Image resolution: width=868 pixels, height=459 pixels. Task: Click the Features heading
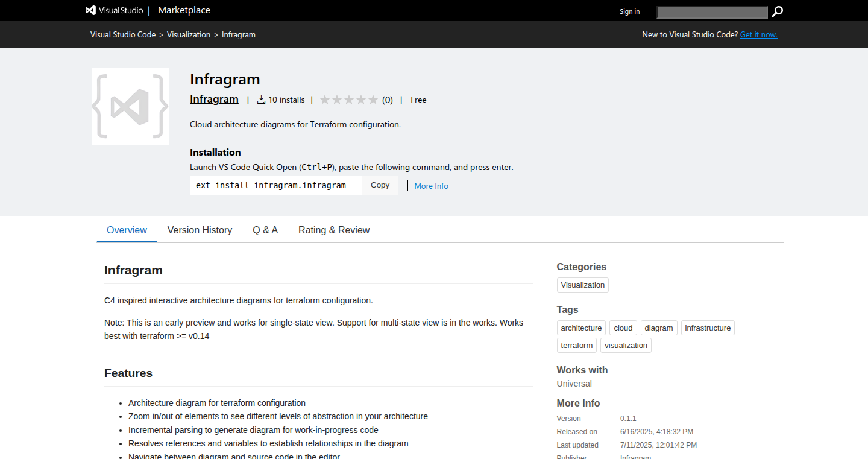(128, 373)
